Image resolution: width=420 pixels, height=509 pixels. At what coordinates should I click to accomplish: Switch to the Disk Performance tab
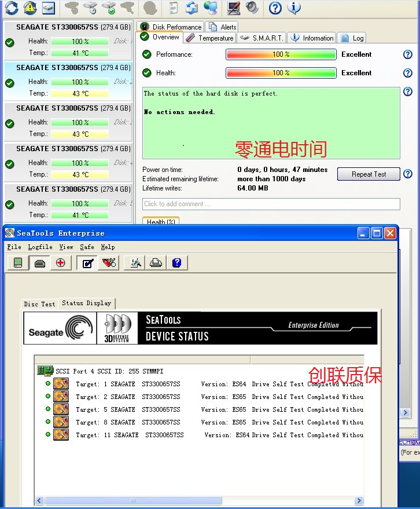[x=171, y=27]
